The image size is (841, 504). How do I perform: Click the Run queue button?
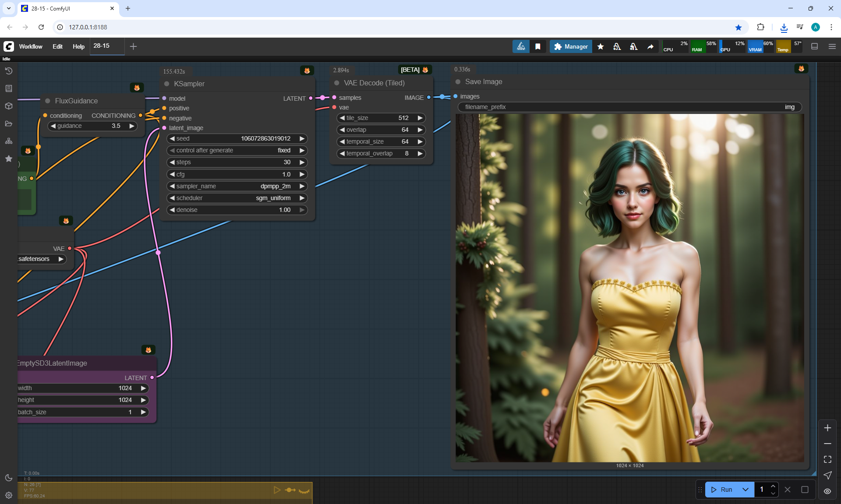tap(722, 490)
